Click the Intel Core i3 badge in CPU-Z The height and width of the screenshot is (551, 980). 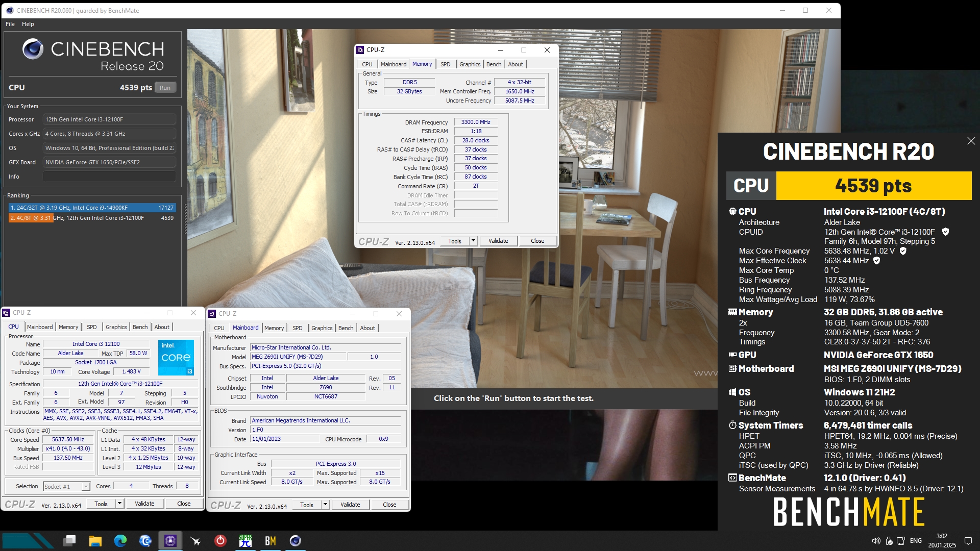click(x=176, y=358)
